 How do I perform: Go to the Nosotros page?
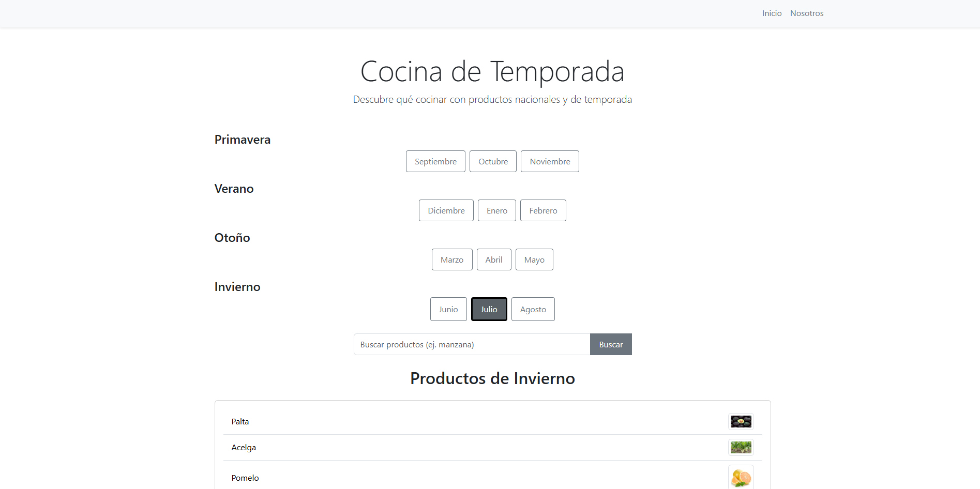click(807, 13)
